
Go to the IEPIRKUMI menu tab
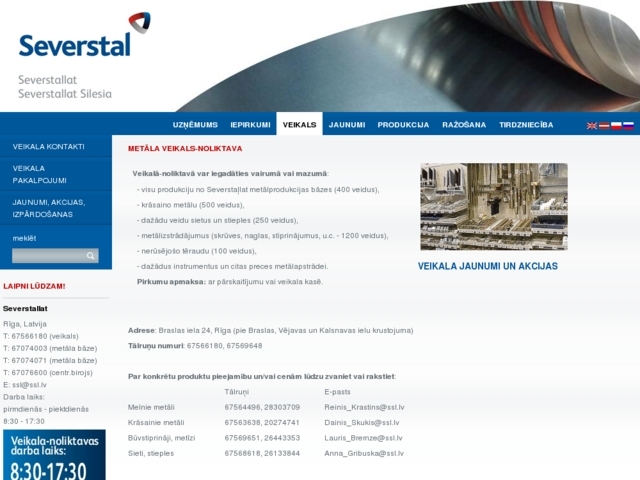point(250,125)
